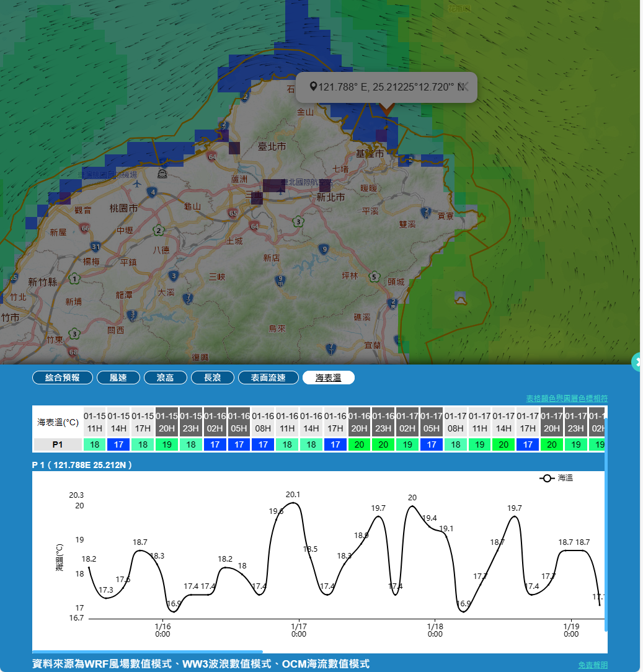643x672 pixels.
Task: Close the forecast panel with the teal button
Action: pos(637,362)
